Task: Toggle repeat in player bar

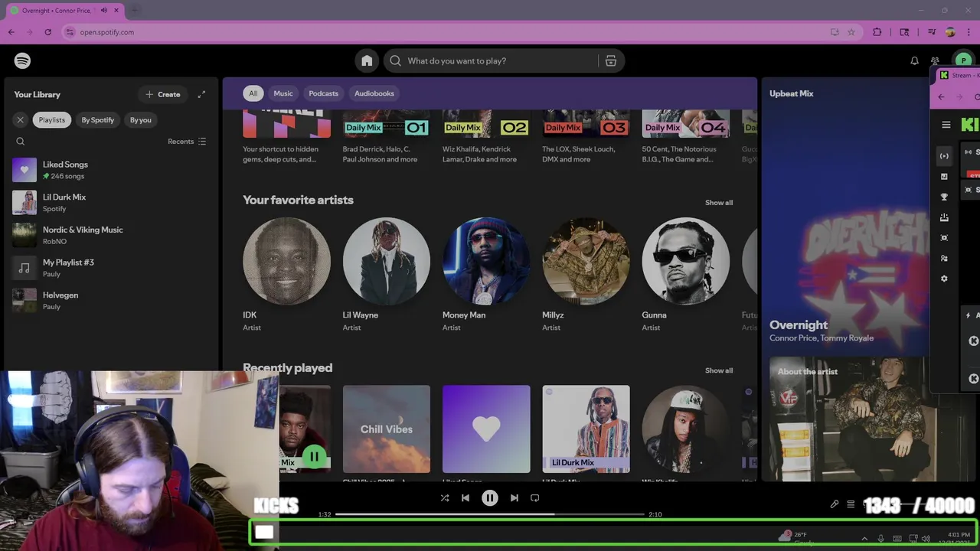Action: 535,497
